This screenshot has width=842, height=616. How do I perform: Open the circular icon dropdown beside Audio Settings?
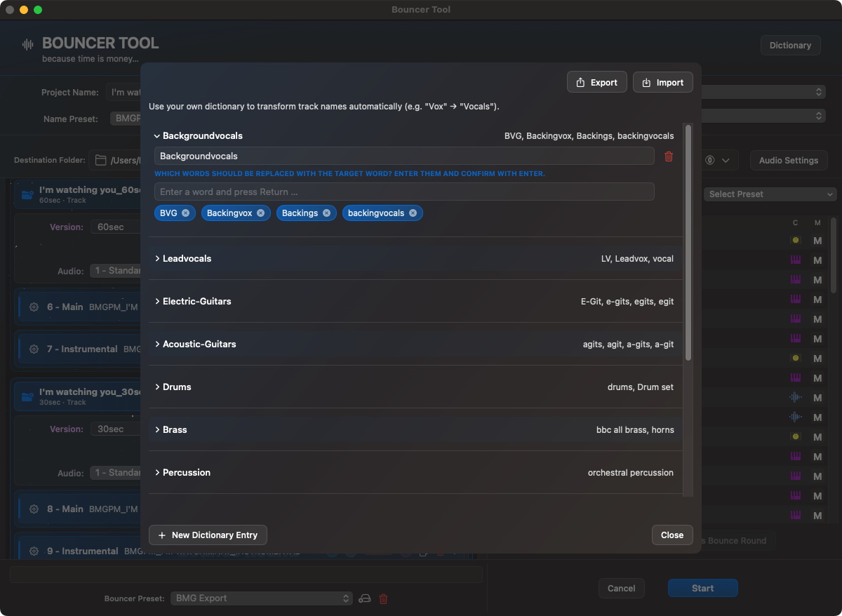coord(717,161)
